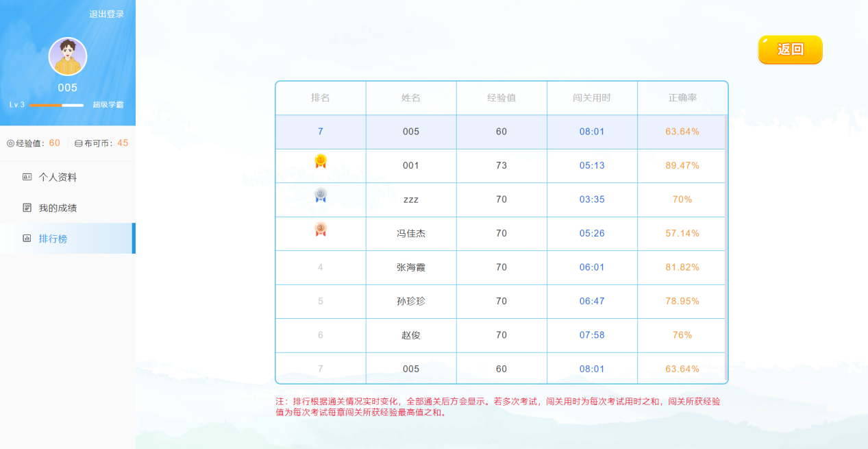Open the 个人资料 menu item
This screenshot has height=449, width=868.
coord(58,177)
